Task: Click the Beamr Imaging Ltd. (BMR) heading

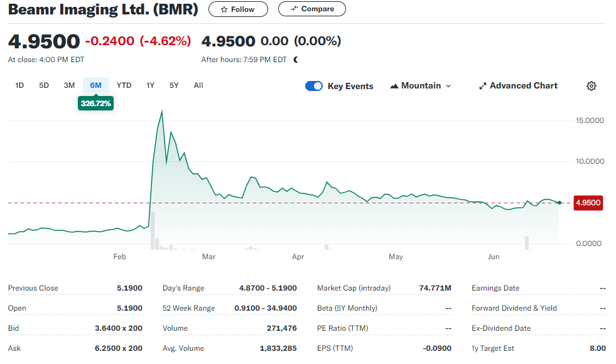Action: tap(103, 9)
